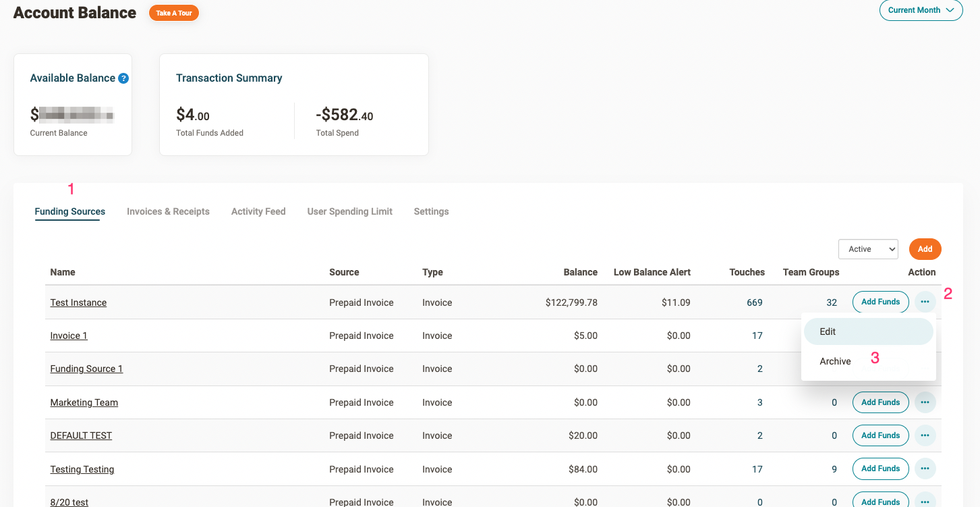
Task: Open three-dot menu for Testing Testing row
Action: tap(925, 469)
